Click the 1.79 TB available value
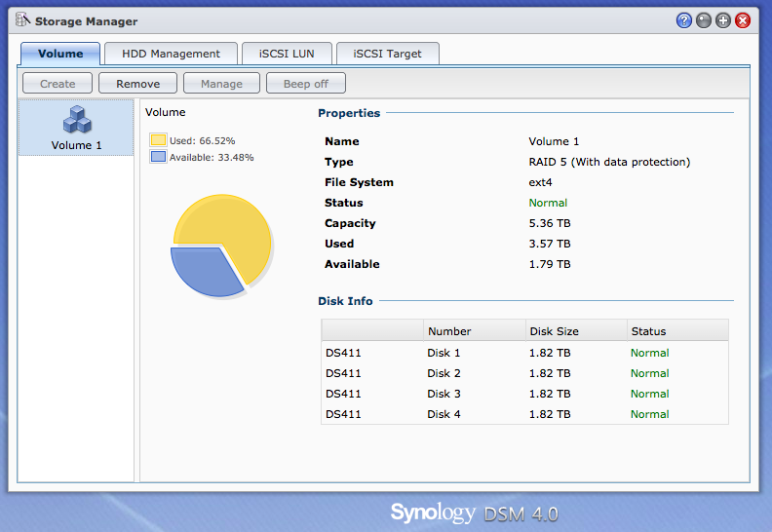 [x=550, y=264]
